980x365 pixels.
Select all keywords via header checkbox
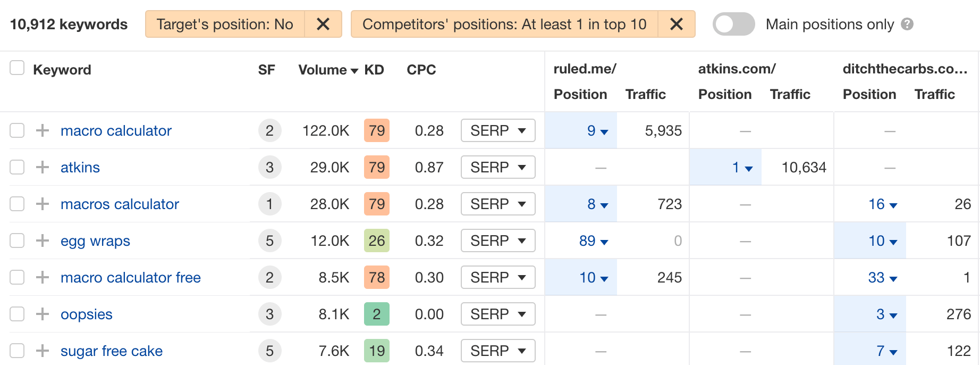(17, 68)
